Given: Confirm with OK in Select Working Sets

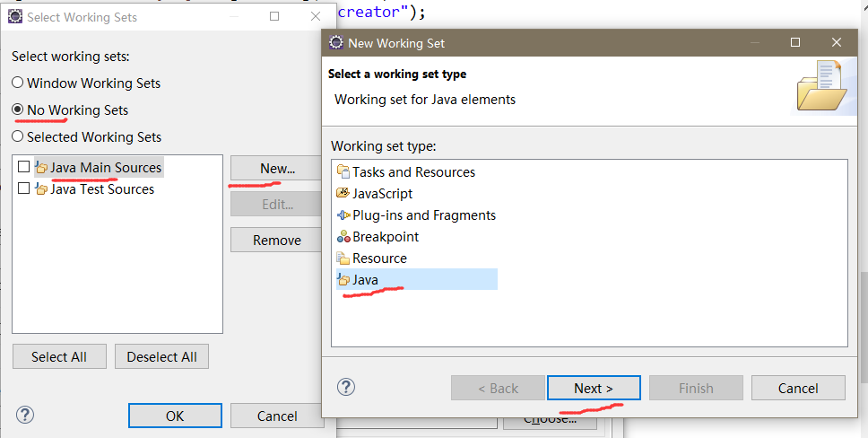Looking at the screenshot, I should (x=175, y=416).
